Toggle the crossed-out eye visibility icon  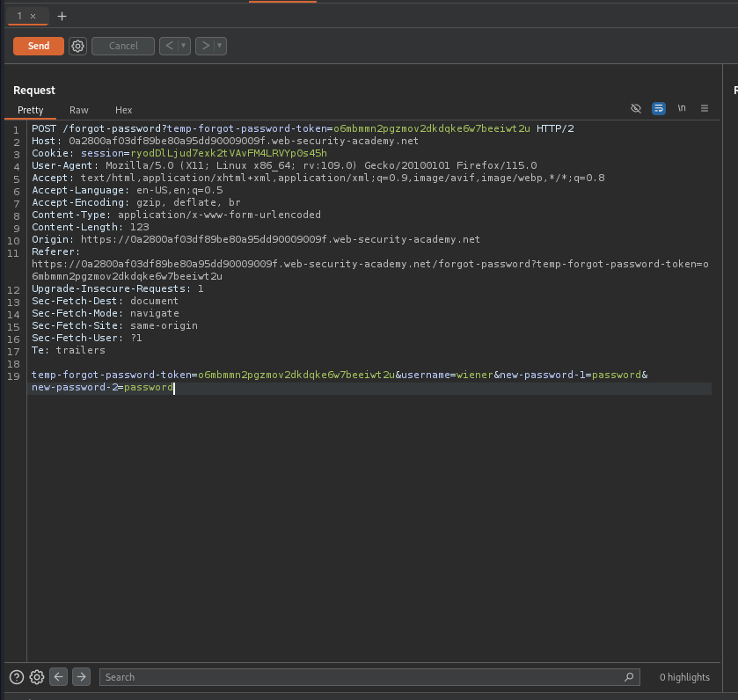636,109
